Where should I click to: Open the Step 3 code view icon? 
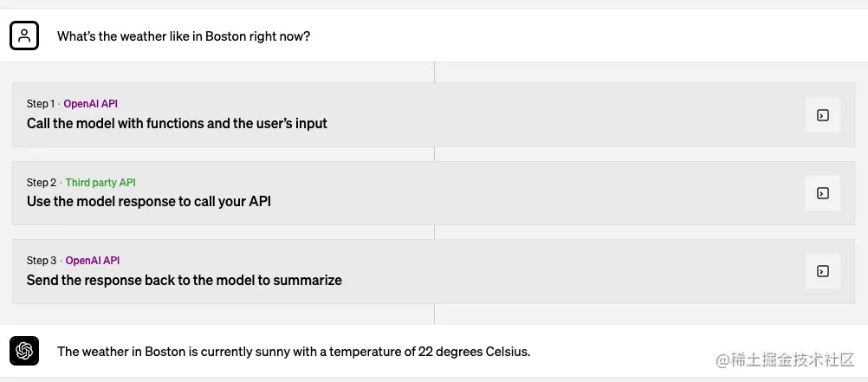(x=822, y=271)
